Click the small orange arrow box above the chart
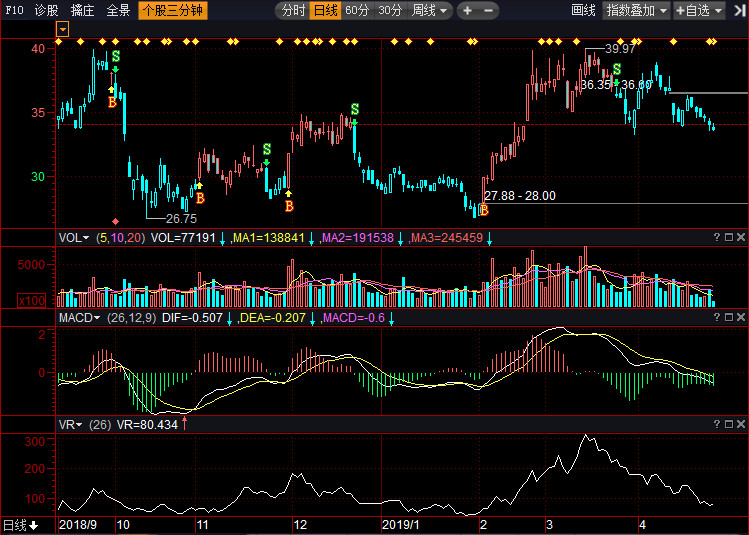Image resolution: width=749 pixels, height=535 pixels. coord(63,30)
